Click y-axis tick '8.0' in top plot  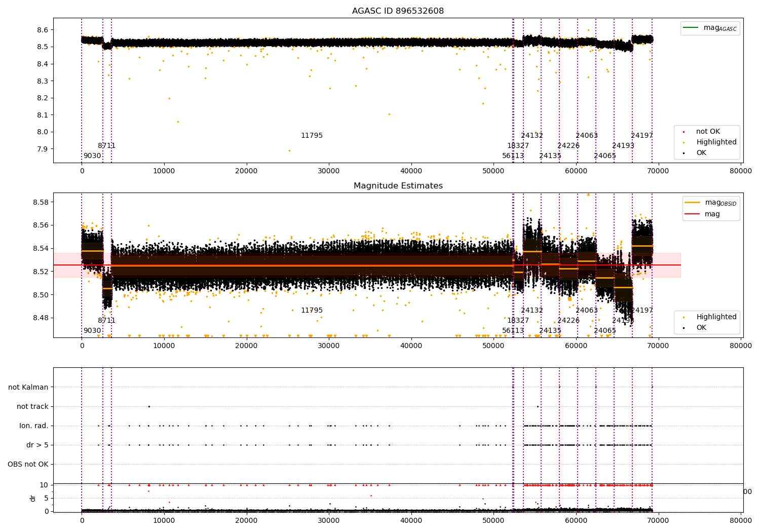point(43,132)
